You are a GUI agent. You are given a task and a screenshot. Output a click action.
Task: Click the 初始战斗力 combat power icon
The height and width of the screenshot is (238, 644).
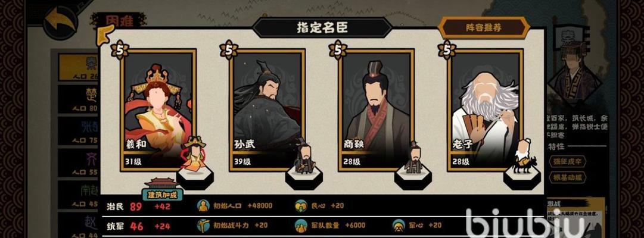tap(203, 226)
